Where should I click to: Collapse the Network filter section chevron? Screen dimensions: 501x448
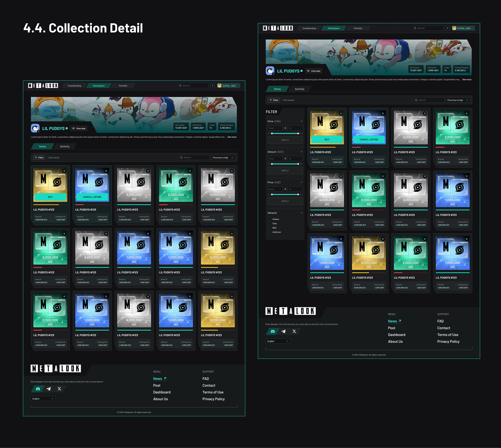pos(301,213)
